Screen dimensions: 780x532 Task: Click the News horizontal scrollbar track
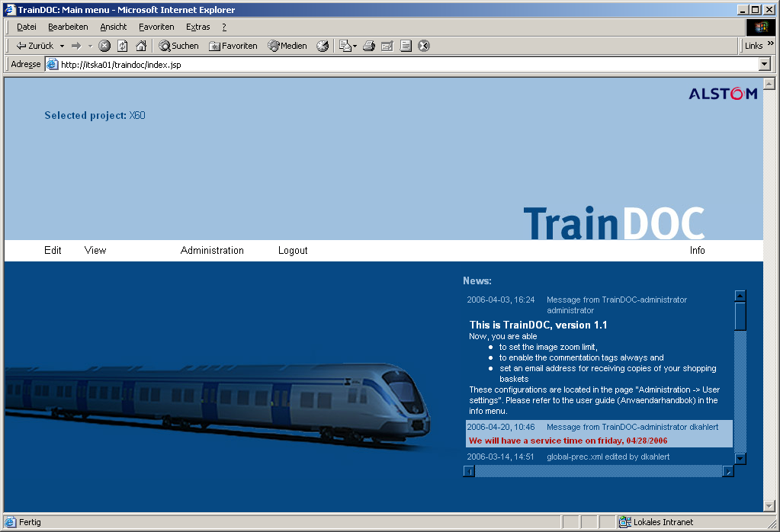pyautogui.click(x=599, y=471)
